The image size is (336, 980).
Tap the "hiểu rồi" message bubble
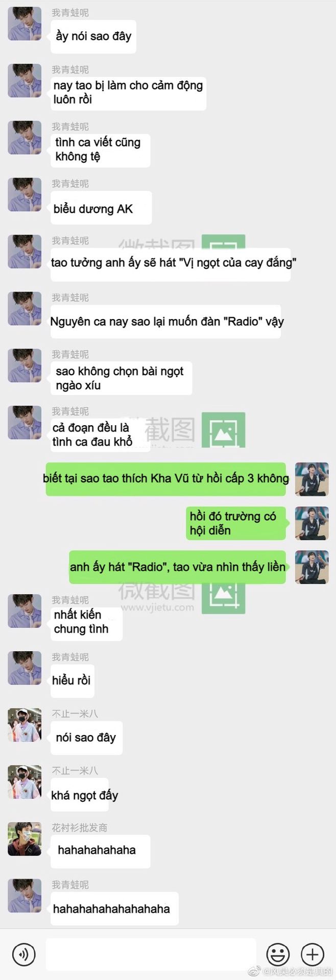pyautogui.click(x=73, y=681)
